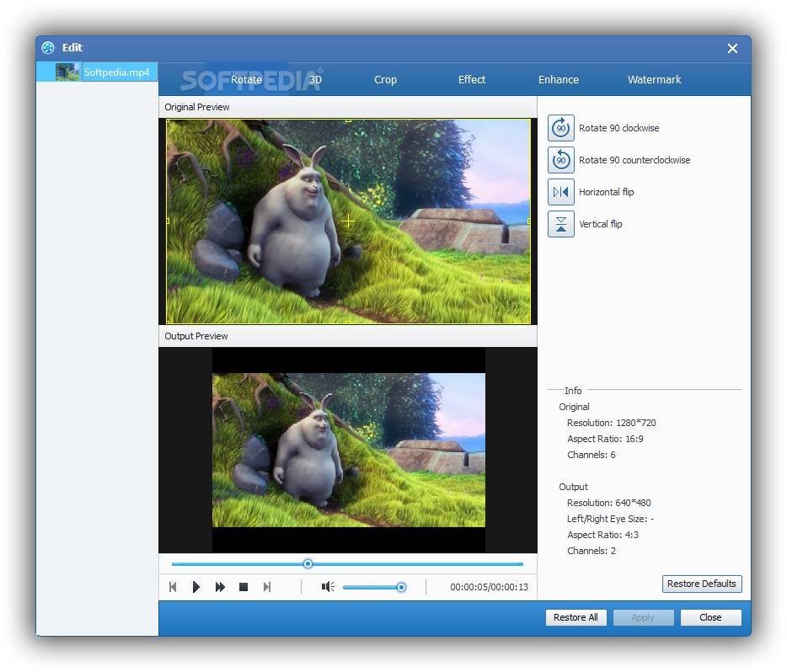The width and height of the screenshot is (787, 672).
Task: Click the Rotate 90 counterclockwise icon
Action: tap(560, 160)
